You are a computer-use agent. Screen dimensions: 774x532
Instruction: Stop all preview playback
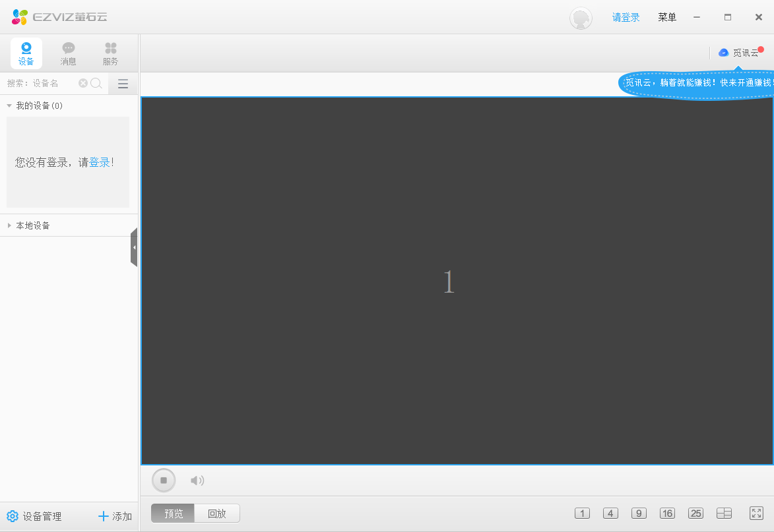click(x=164, y=480)
